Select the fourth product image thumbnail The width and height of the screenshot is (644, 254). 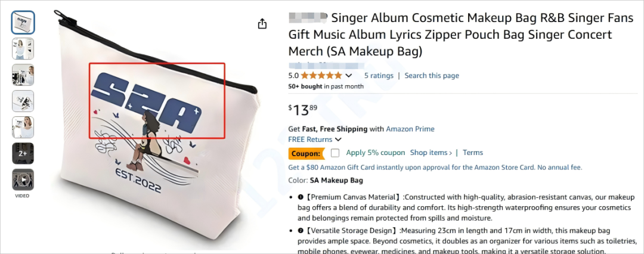(x=23, y=101)
